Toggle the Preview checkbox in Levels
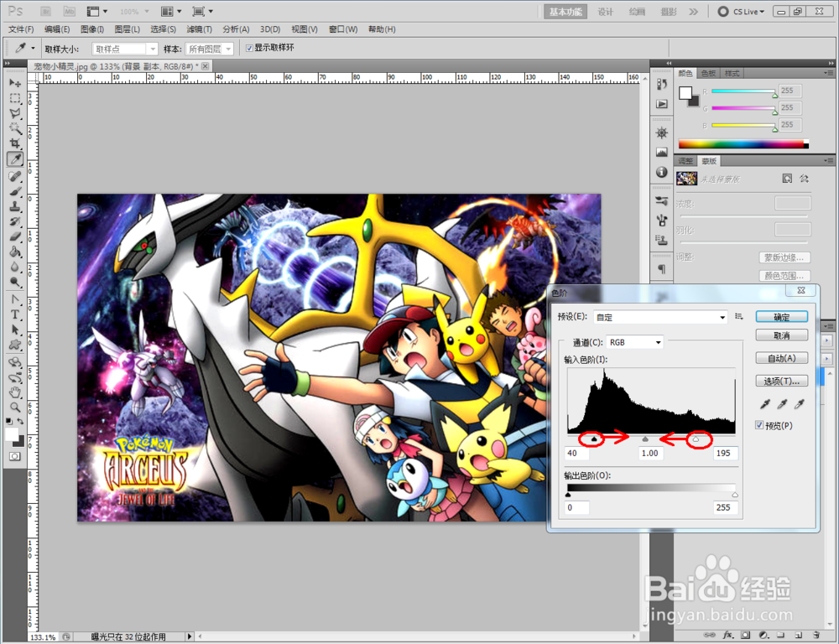The width and height of the screenshot is (839, 644). (x=759, y=425)
